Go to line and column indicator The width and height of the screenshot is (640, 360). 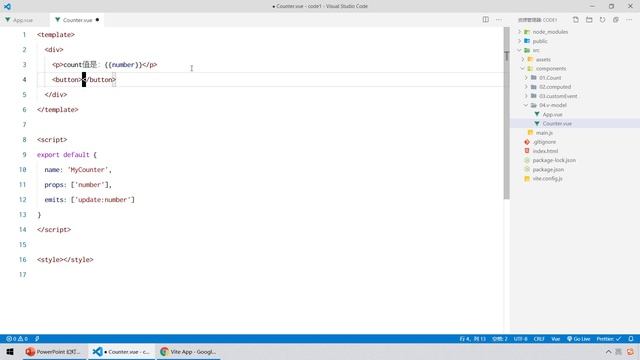point(472,339)
